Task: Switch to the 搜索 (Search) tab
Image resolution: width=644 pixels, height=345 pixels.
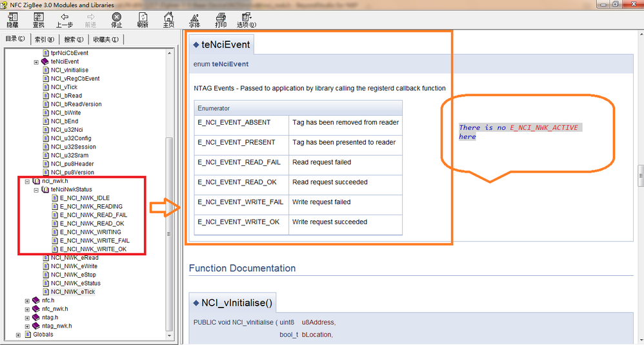Action: [74, 39]
